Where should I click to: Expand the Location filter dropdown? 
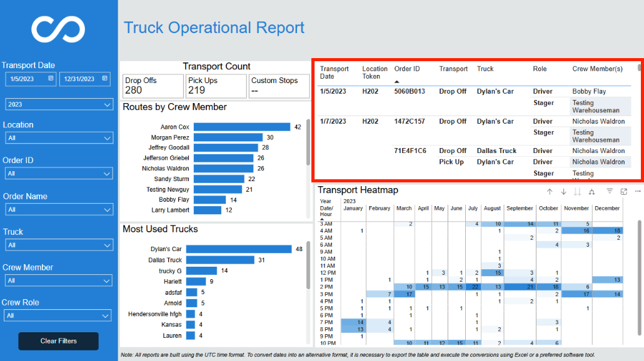tap(59, 138)
